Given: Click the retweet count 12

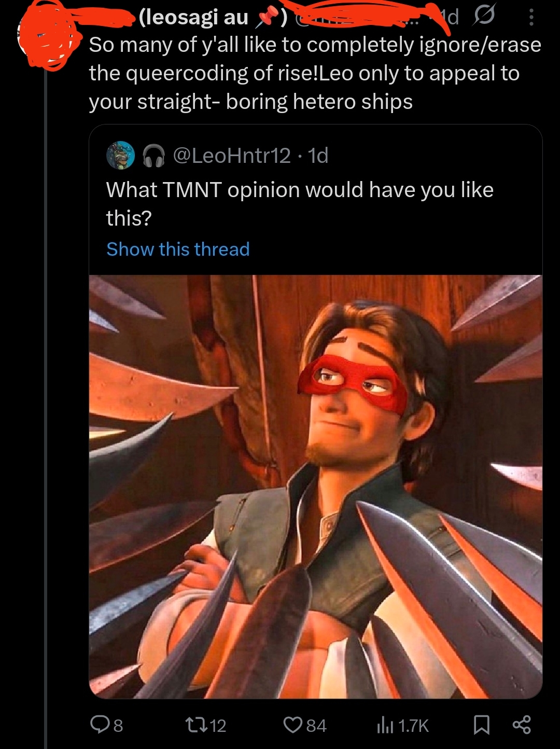Looking at the screenshot, I should coord(219,725).
